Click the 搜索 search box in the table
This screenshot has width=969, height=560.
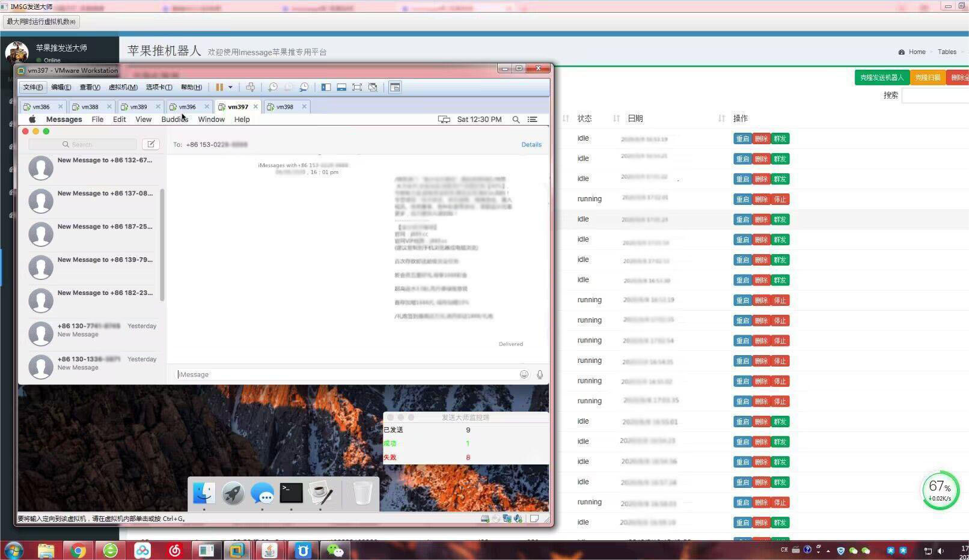tap(935, 96)
